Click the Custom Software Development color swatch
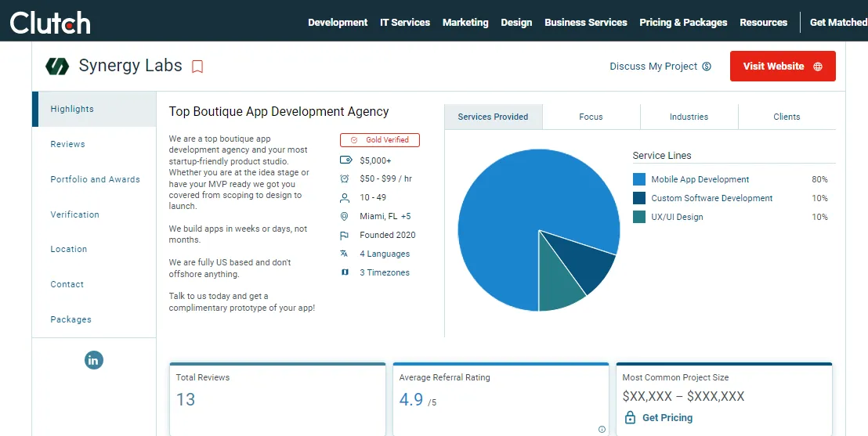The height and width of the screenshot is (436, 868). click(638, 198)
